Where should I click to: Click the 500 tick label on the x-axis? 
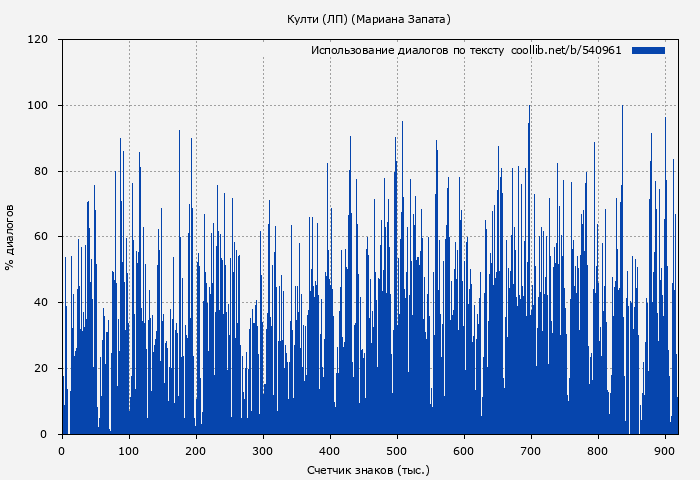[397, 451]
